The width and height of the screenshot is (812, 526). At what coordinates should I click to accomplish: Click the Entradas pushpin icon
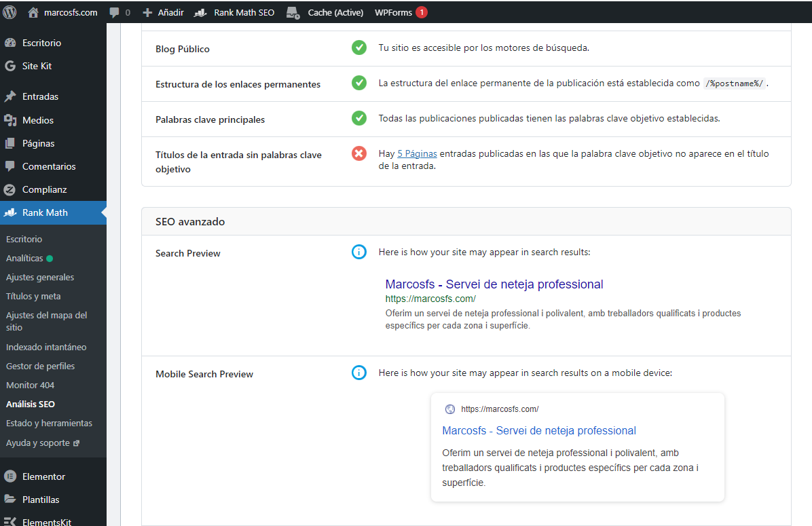tap(10, 96)
